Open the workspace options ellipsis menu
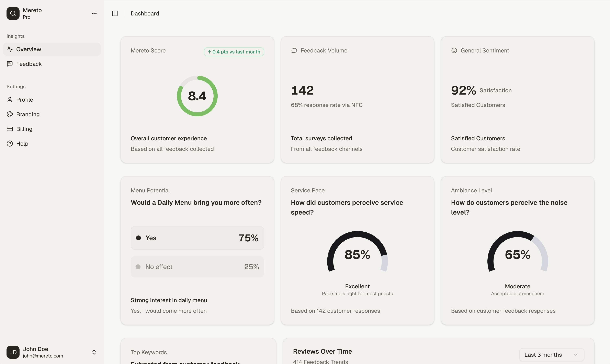 [94, 13]
